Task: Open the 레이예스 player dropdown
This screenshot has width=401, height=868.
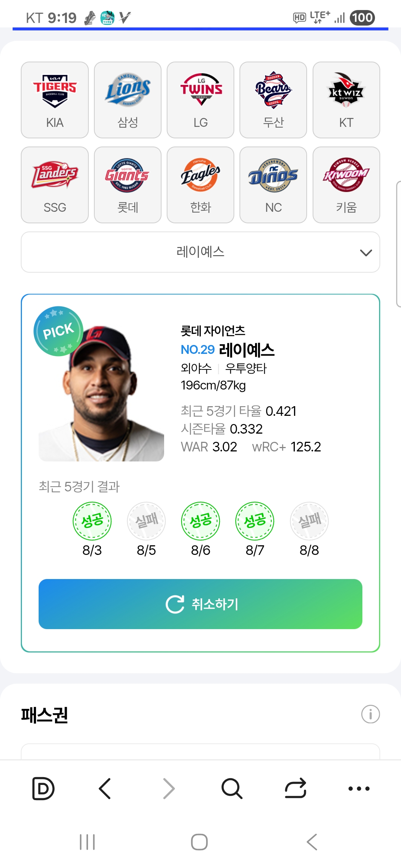Action: (200, 252)
